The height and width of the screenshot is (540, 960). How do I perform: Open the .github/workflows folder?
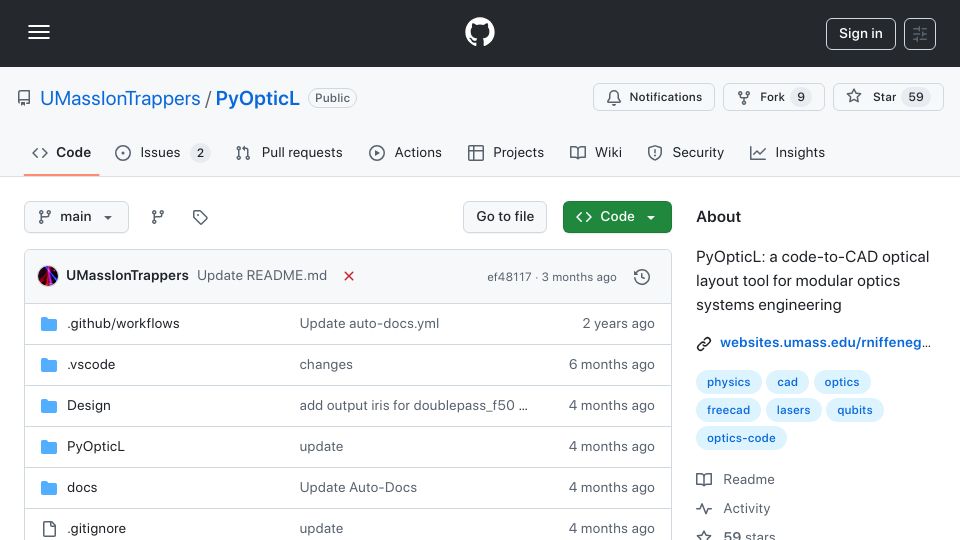[123, 323]
